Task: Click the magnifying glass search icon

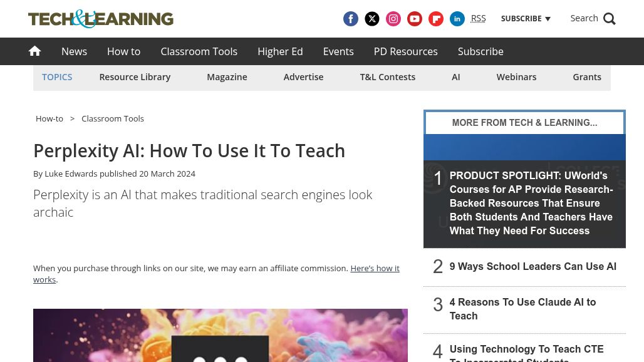Action: 610,19
